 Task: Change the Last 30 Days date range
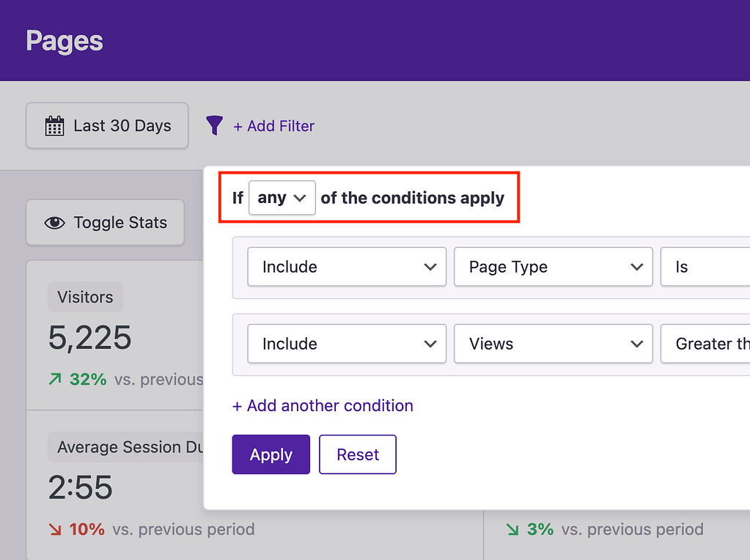coord(106,125)
